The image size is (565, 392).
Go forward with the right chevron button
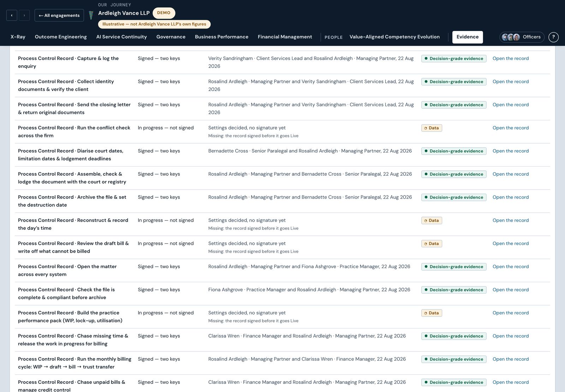(x=24, y=15)
